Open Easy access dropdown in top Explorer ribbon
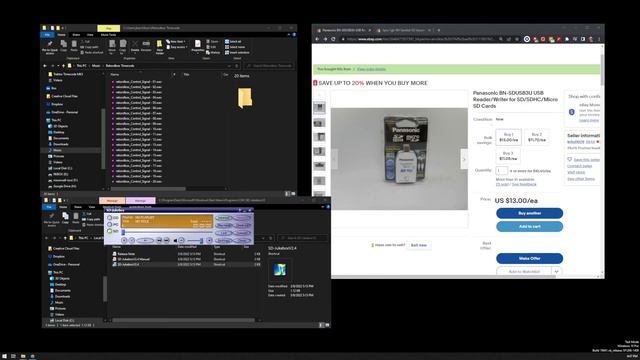Screen dimensions: 640x360 pyautogui.click(x=176, y=47)
